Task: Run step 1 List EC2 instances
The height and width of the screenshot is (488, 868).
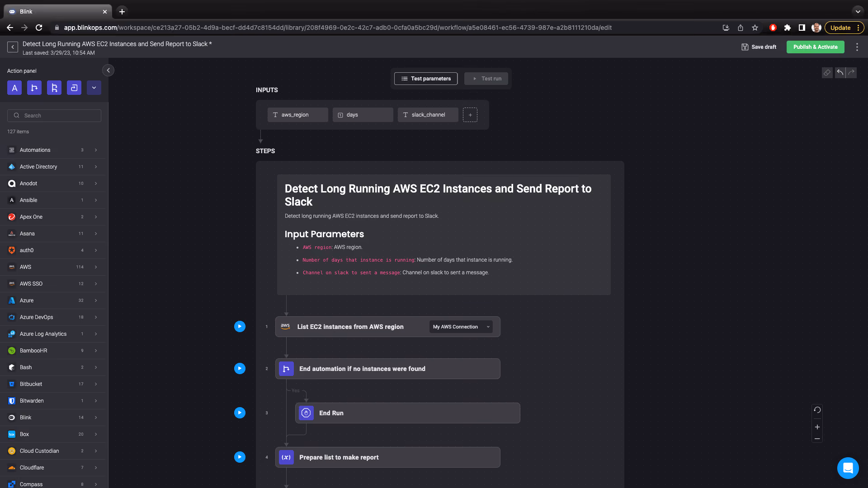Action: (x=240, y=327)
